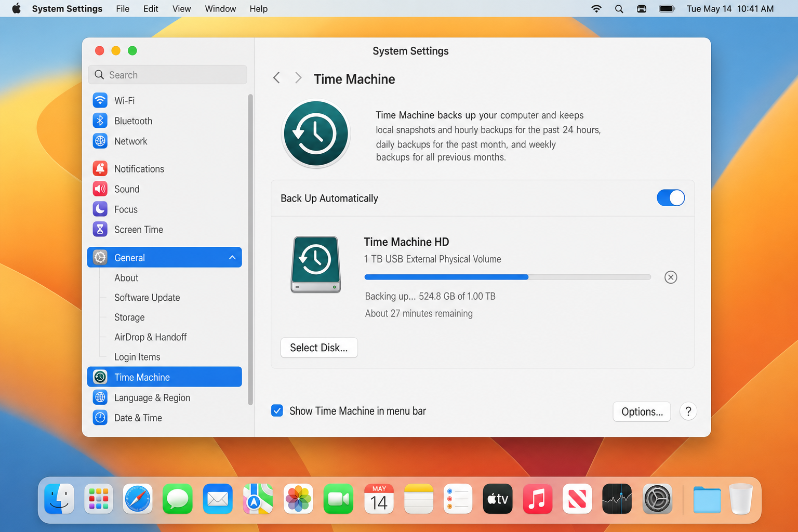Click the backup progress bar
Screen dimensions: 798x532
click(x=508, y=277)
